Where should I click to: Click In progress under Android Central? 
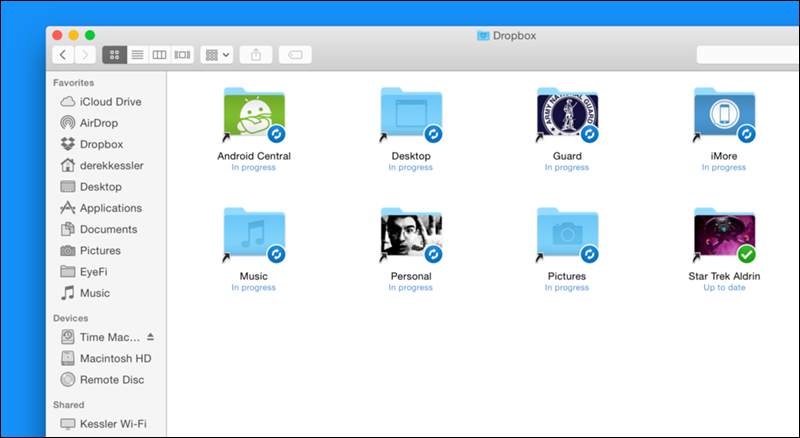coord(254,167)
